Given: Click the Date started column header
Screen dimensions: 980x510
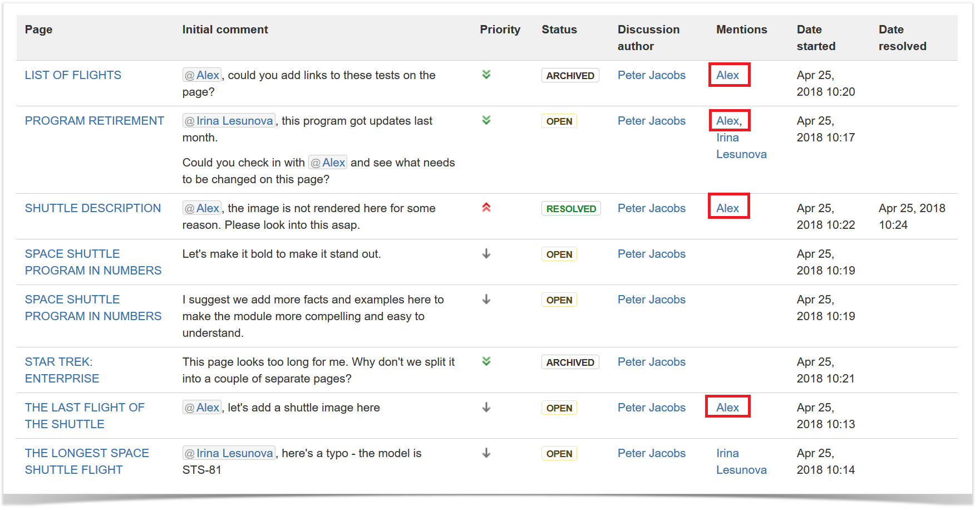Looking at the screenshot, I should coord(816,38).
